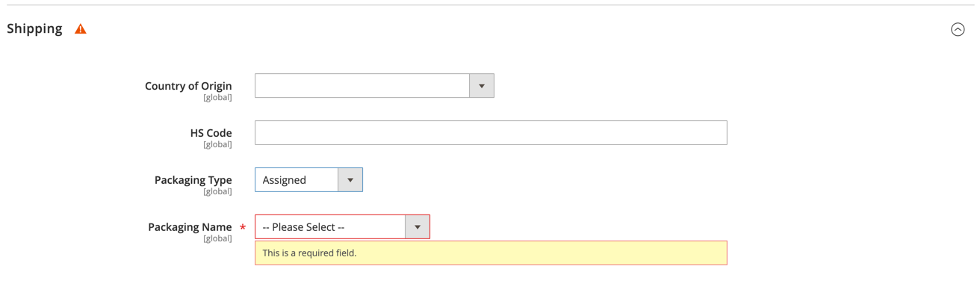
Task: Click the Packaging Name label
Action: tap(190, 227)
